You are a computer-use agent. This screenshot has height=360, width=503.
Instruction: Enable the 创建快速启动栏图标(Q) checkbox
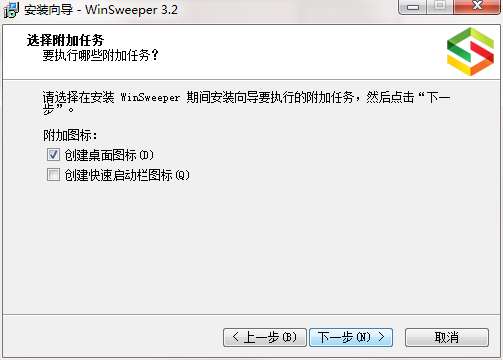(53, 175)
